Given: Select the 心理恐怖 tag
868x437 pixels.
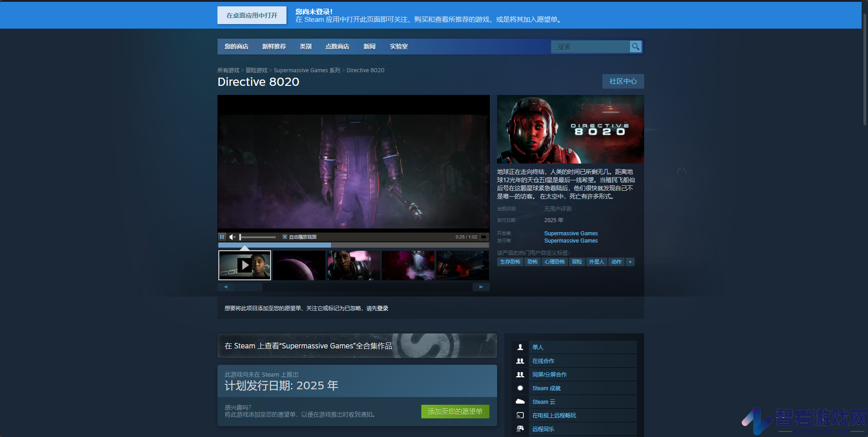Looking at the screenshot, I should [x=555, y=262].
